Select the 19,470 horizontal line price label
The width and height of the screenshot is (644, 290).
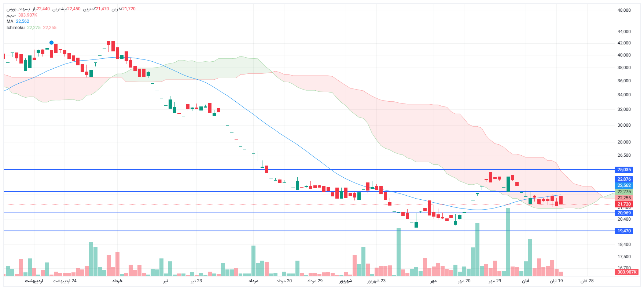(x=624, y=231)
